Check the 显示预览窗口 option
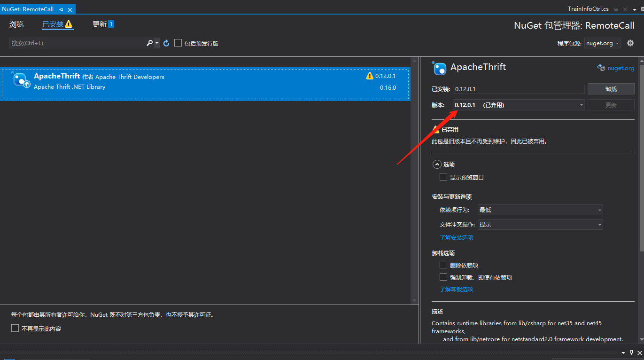 click(443, 177)
